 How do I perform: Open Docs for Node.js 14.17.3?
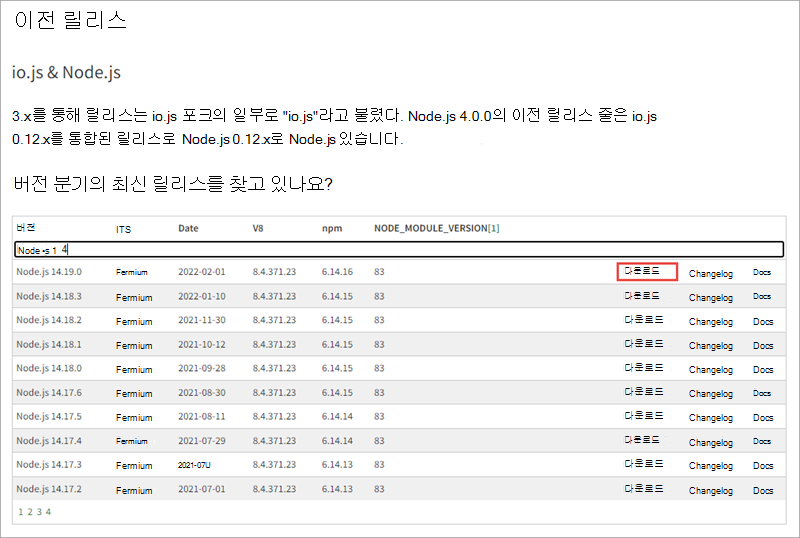[x=763, y=466]
